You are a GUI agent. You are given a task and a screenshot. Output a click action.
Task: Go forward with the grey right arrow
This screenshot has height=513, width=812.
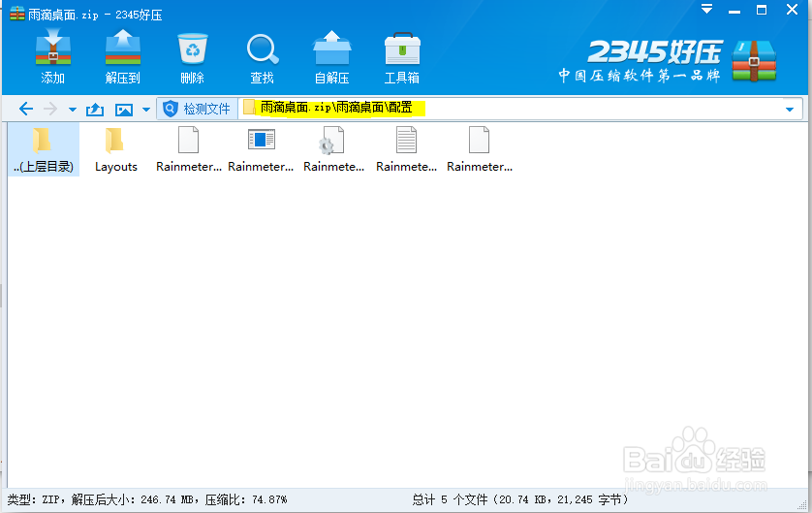[x=50, y=109]
